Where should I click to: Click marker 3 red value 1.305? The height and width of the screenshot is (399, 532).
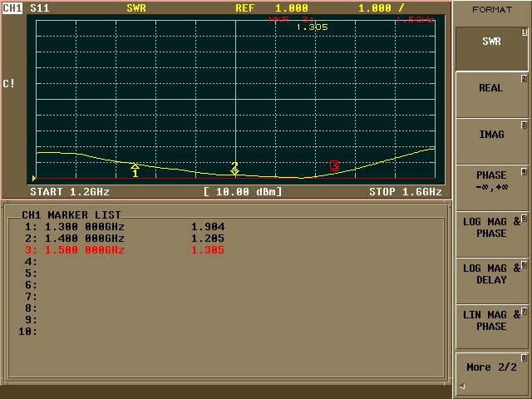pyautogui.click(x=208, y=250)
